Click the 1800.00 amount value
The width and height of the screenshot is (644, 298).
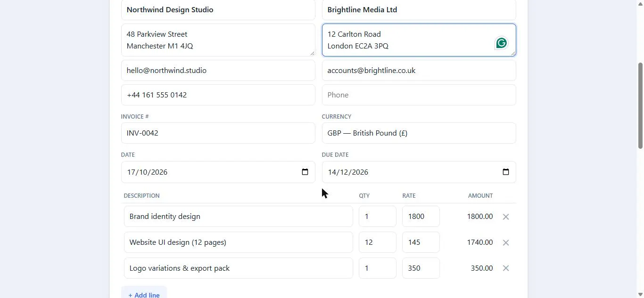[479, 217]
